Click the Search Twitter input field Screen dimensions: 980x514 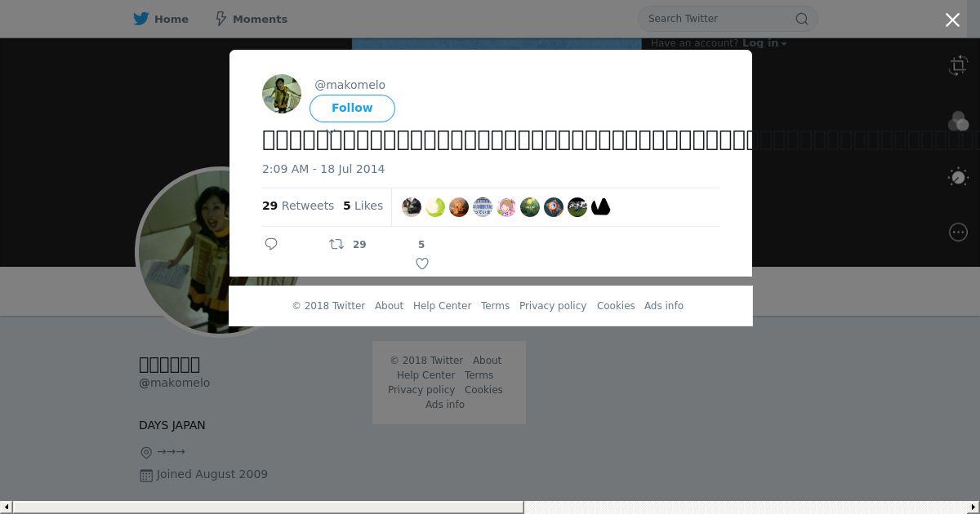(719, 19)
